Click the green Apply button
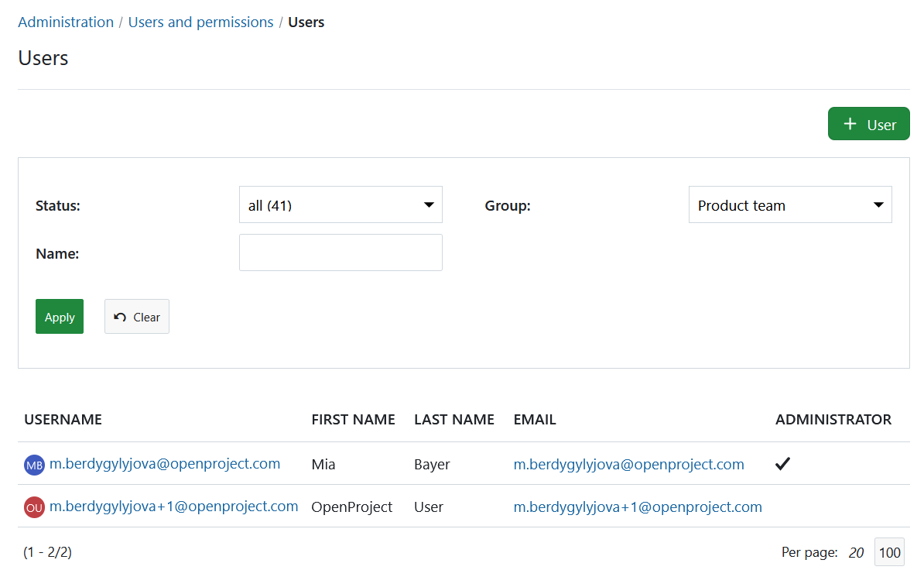924x577 pixels. (x=60, y=316)
